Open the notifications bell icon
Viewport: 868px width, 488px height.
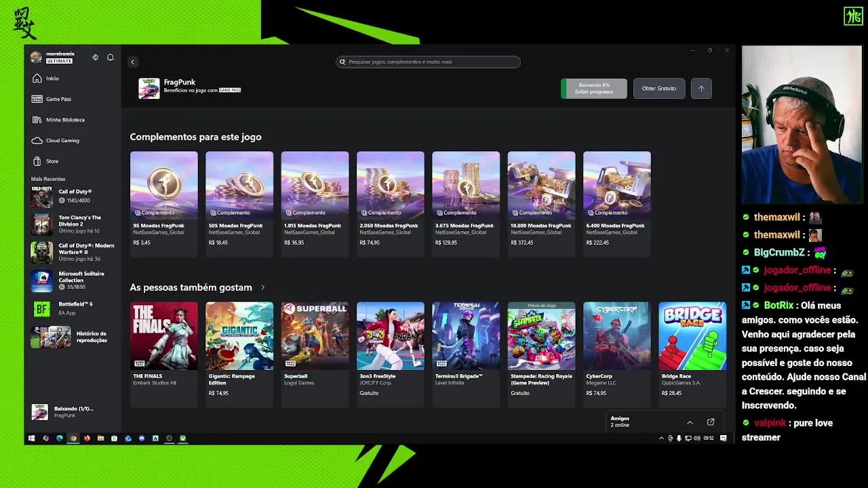point(111,58)
